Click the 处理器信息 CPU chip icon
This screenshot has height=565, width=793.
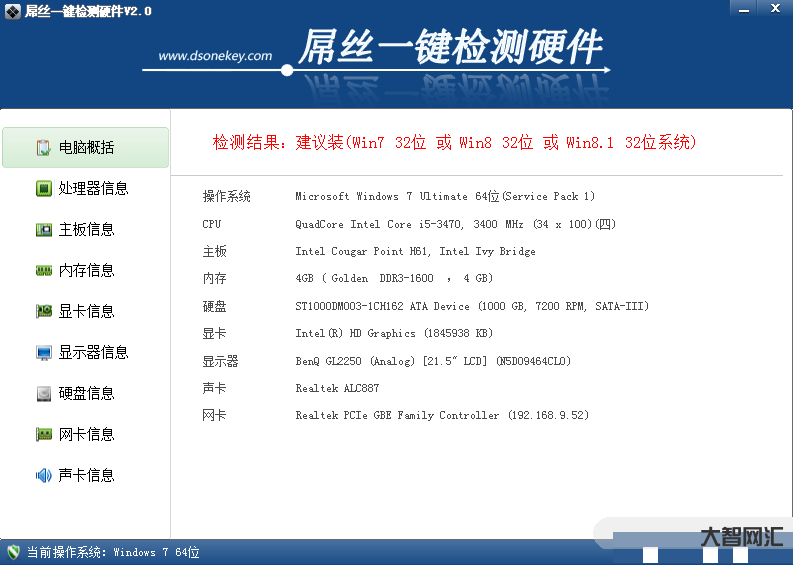click(x=44, y=189)
